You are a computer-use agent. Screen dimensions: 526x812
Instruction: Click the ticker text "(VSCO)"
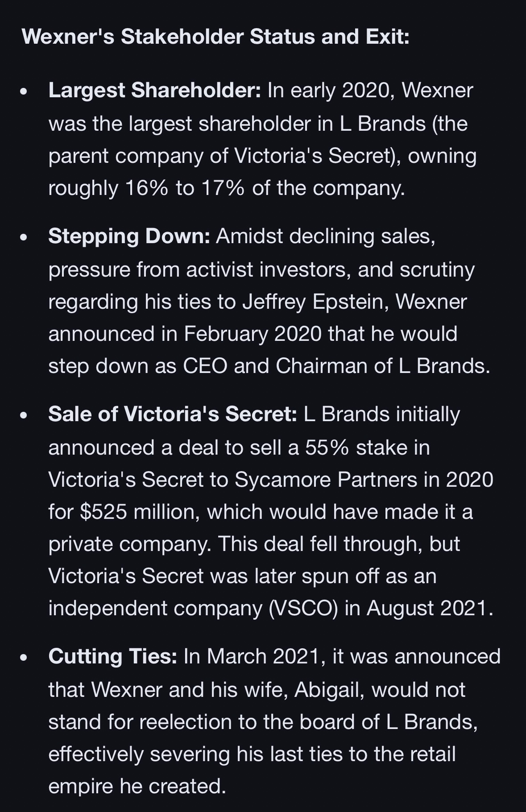tap(303, 608)
